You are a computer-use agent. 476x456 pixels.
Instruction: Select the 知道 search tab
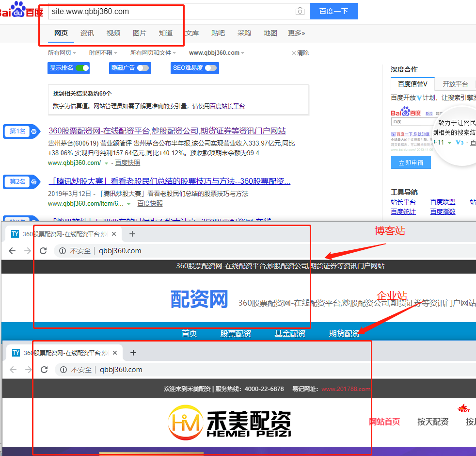pyautogui.click(x=166, y=33)
